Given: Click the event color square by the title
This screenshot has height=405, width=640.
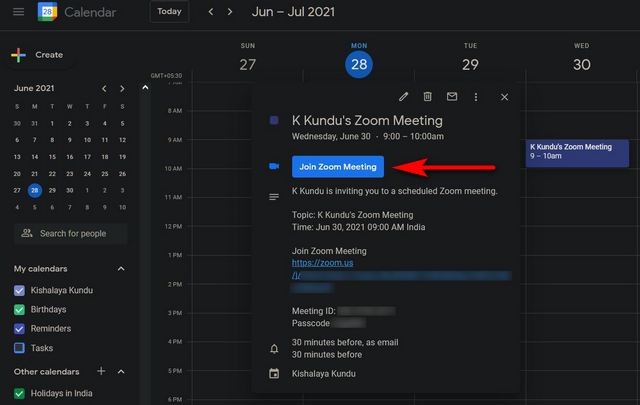Looking at the screenshot, I should coord(274,120).
